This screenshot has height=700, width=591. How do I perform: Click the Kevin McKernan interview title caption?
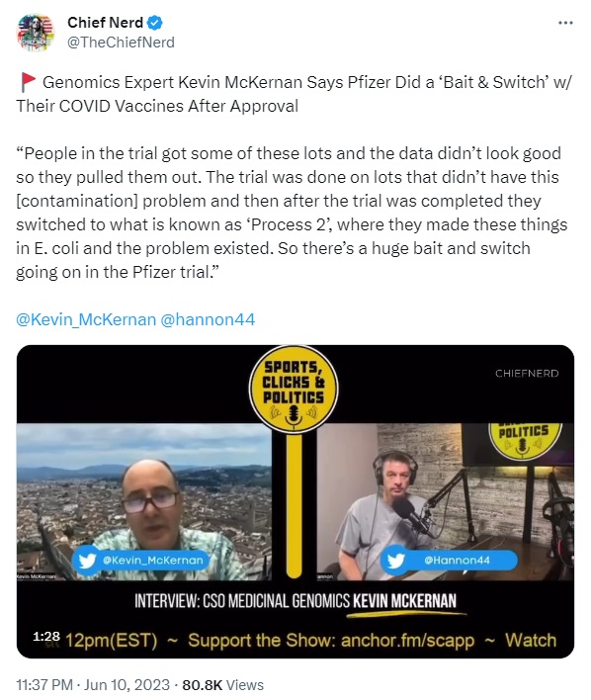click(x=295, y=601)
